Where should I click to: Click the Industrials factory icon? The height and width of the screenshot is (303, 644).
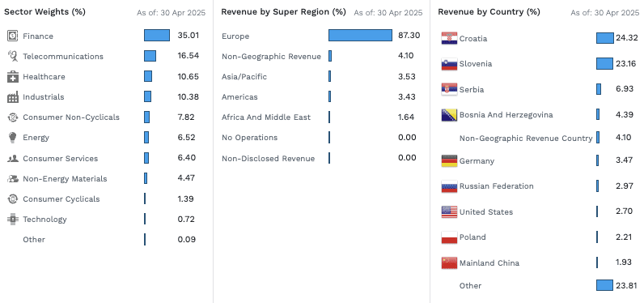pyautogui.click(x=13, y=97)
